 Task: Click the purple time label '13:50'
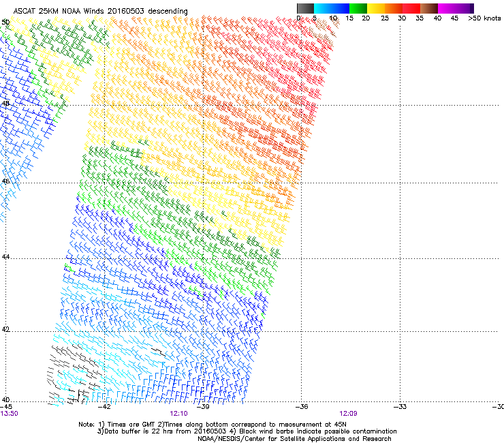[9, 414]
